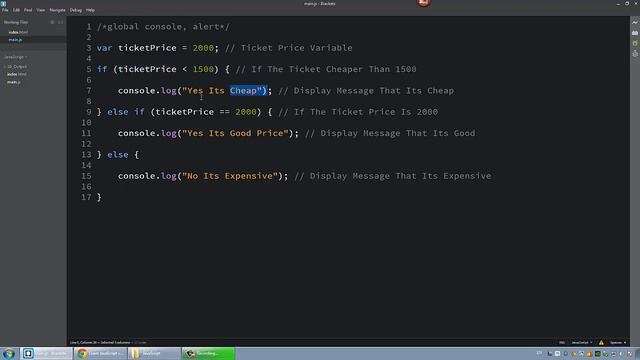Screen dimensions: 640x360
Task: Select main.js in Working Files
Action: [15, 40]
